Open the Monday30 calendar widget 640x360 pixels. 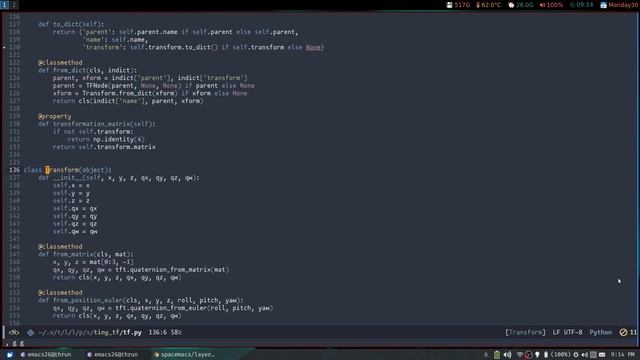[619, 5]
